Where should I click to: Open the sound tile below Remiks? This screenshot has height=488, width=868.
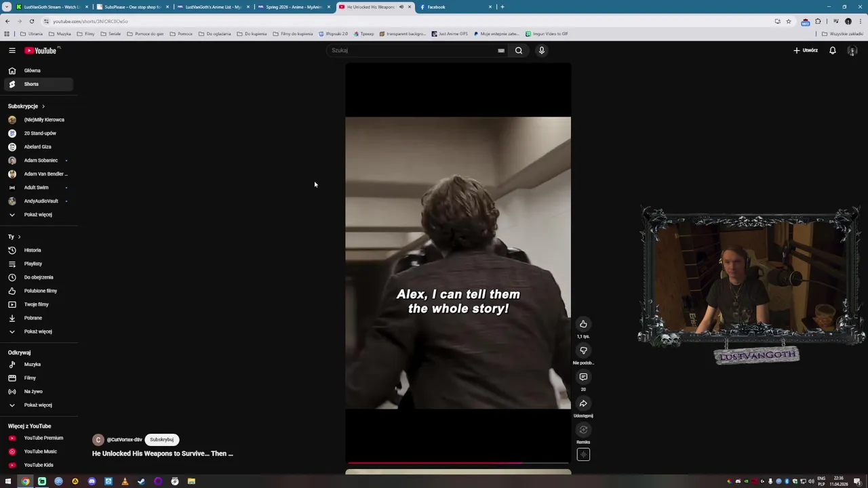(x=583, y=455)
